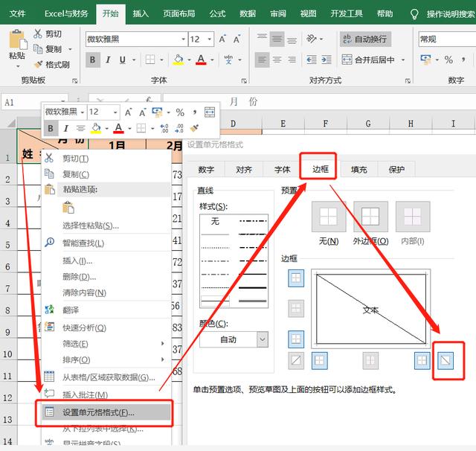Choose 插入批注(M) in the context menu
The image size is (476, 451).
click(x=106, y=395)
